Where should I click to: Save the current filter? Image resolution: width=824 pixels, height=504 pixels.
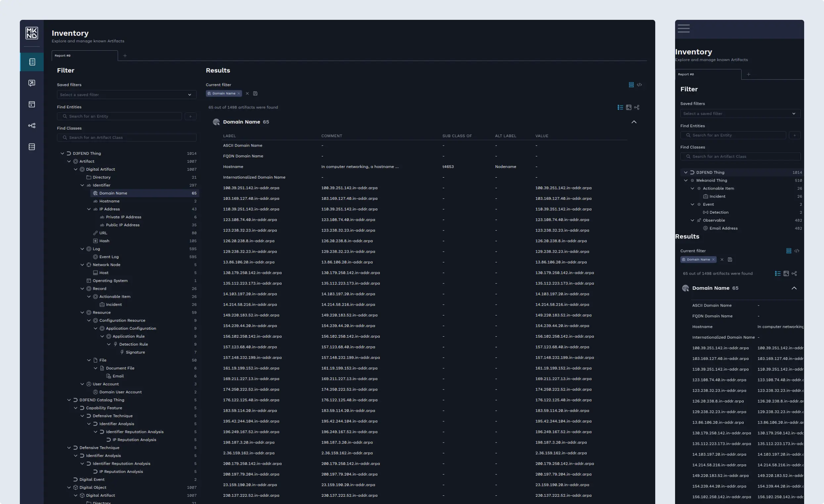tap(255, 93)
